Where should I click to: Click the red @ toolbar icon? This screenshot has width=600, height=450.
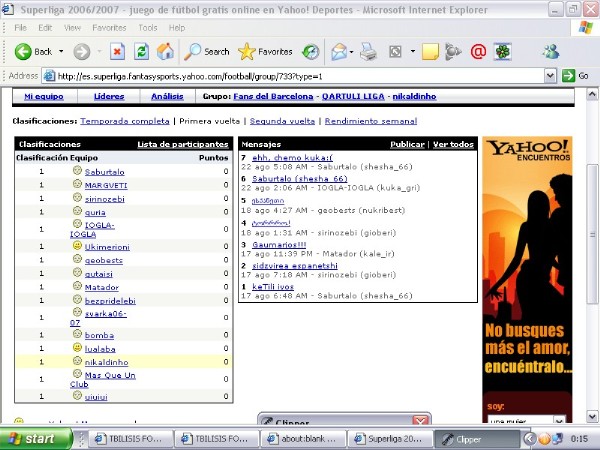coord(478,51)
